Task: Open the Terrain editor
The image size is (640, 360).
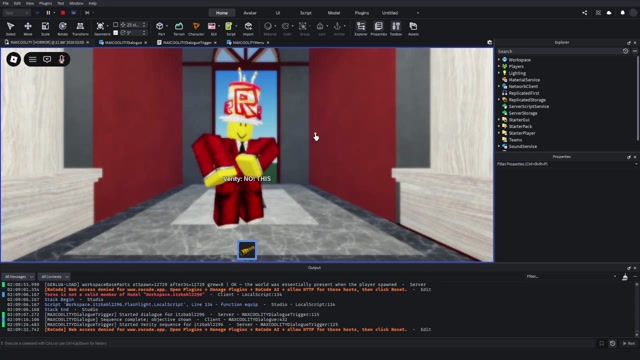Action: point(179,29)
